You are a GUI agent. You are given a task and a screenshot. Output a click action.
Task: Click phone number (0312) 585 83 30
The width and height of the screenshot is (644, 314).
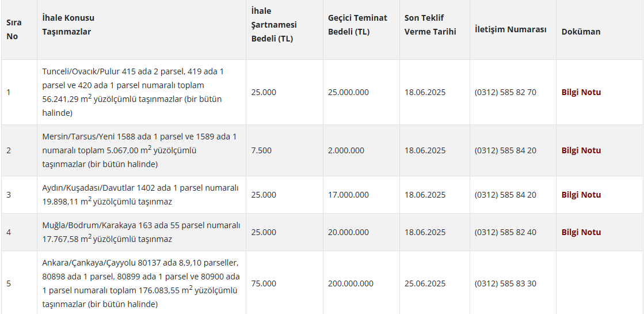[505, 283]
